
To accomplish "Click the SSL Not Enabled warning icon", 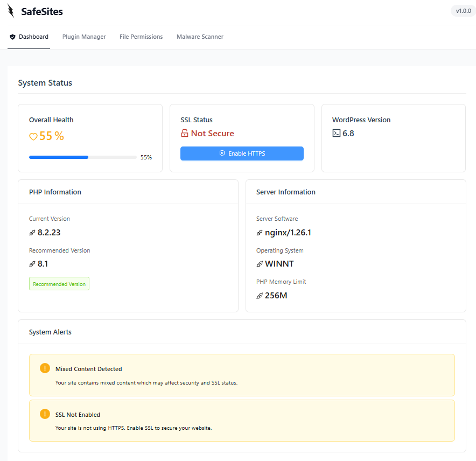I will (45, 414).
